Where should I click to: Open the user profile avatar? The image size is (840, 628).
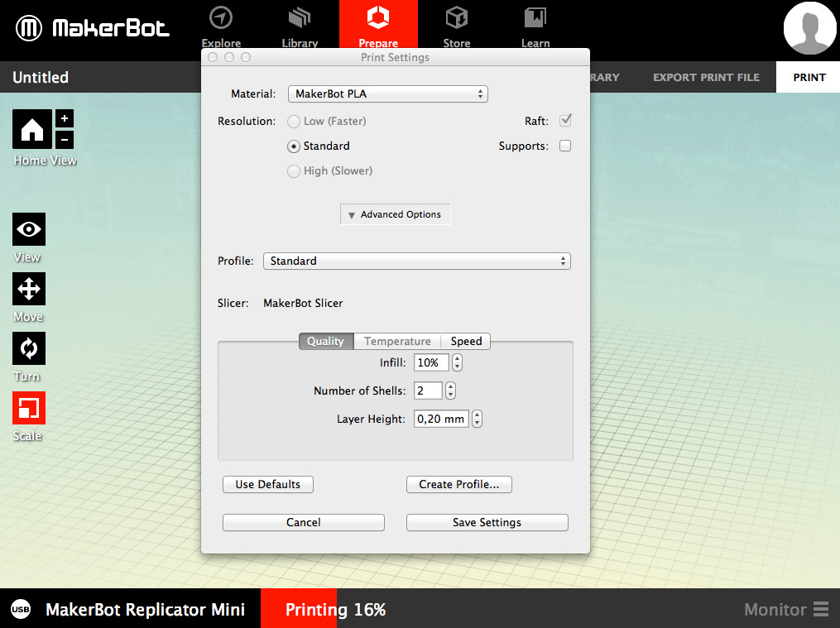809,28
